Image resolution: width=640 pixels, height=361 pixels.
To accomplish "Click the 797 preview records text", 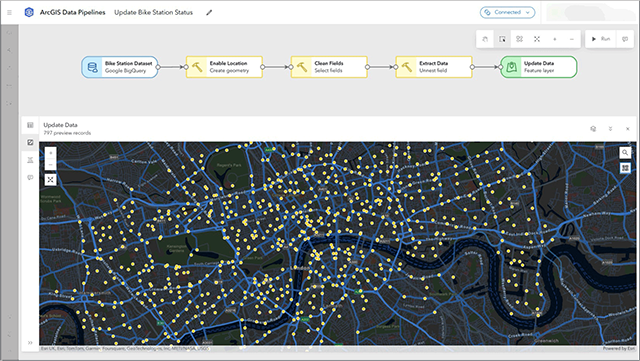I will click(67, 133).
